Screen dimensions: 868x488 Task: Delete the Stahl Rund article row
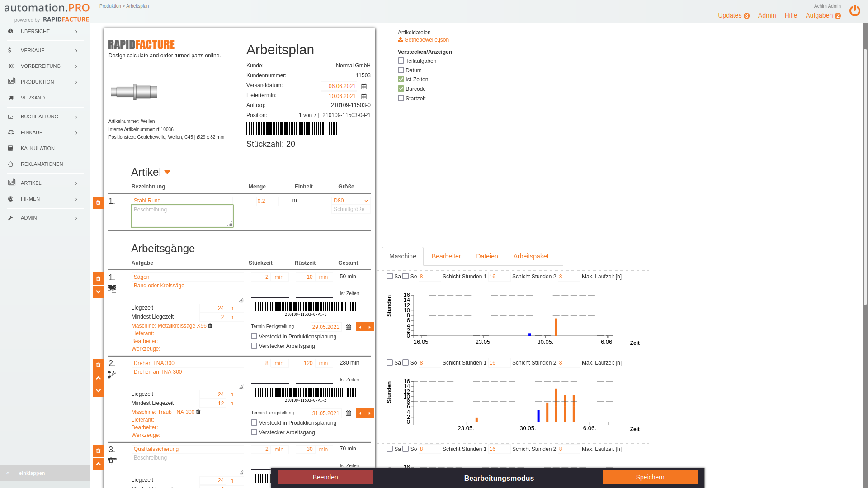pyautogui.click(x=98, y=202)
